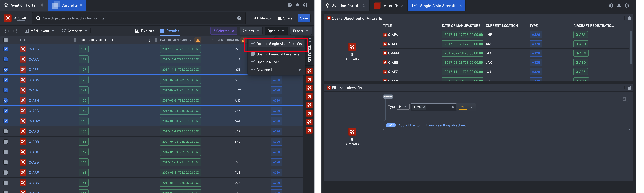Open the Compare dropdown
This screenshot has height=193, width=644.
click(74, 31)
